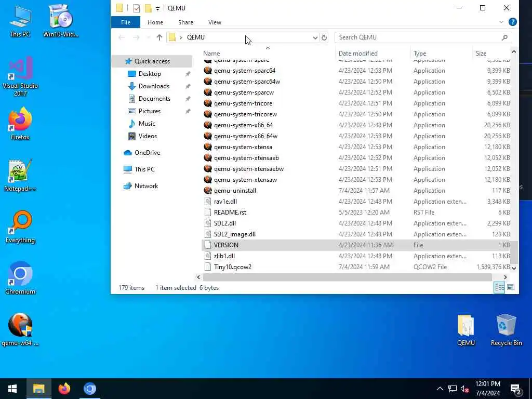532x399 pixels.
Task: Select This PC in navigation pane
Action: [x=144, y=169]
